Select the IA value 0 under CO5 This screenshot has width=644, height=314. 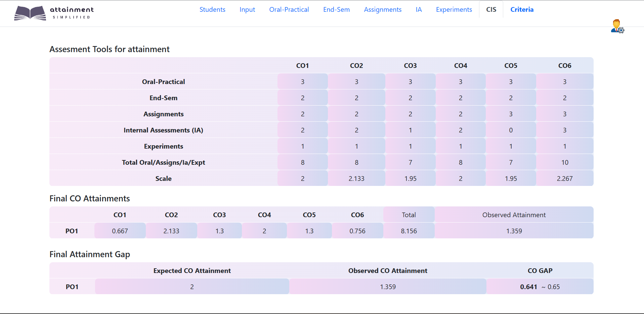tap(511, 130)
